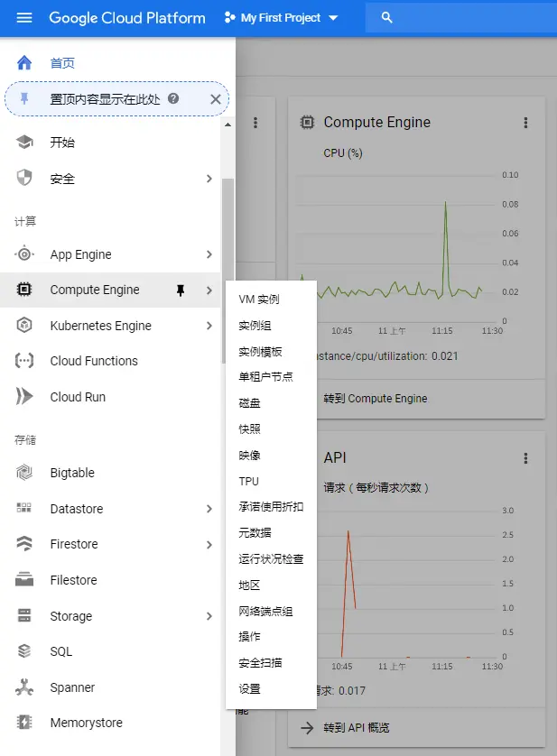Click the 转到 Compute Engine link

point(375,398)
